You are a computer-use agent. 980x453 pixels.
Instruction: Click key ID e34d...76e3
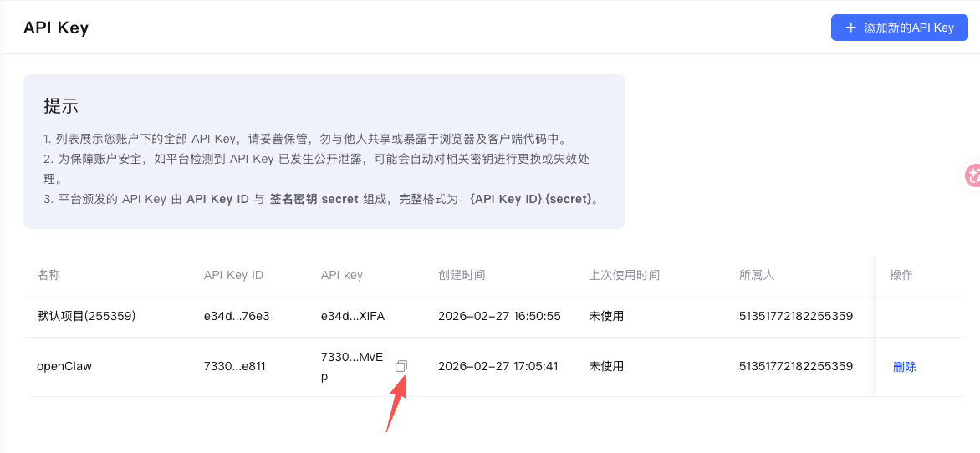(237, 316)
